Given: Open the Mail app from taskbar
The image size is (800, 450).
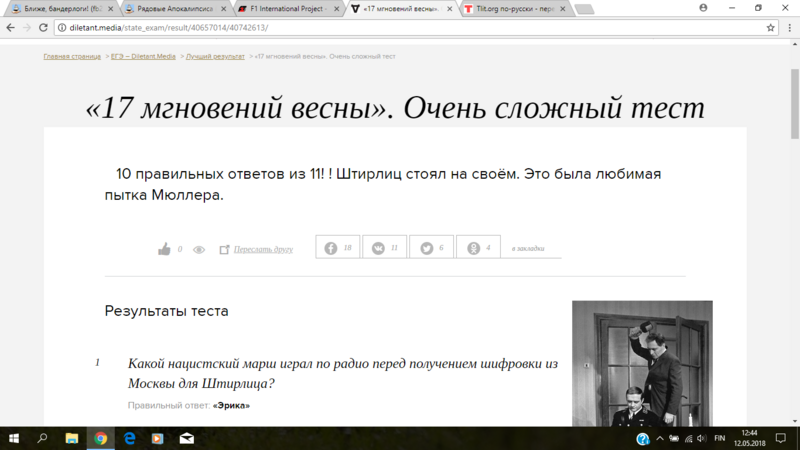Looking at the screenshot, I should tap(187, 438).
